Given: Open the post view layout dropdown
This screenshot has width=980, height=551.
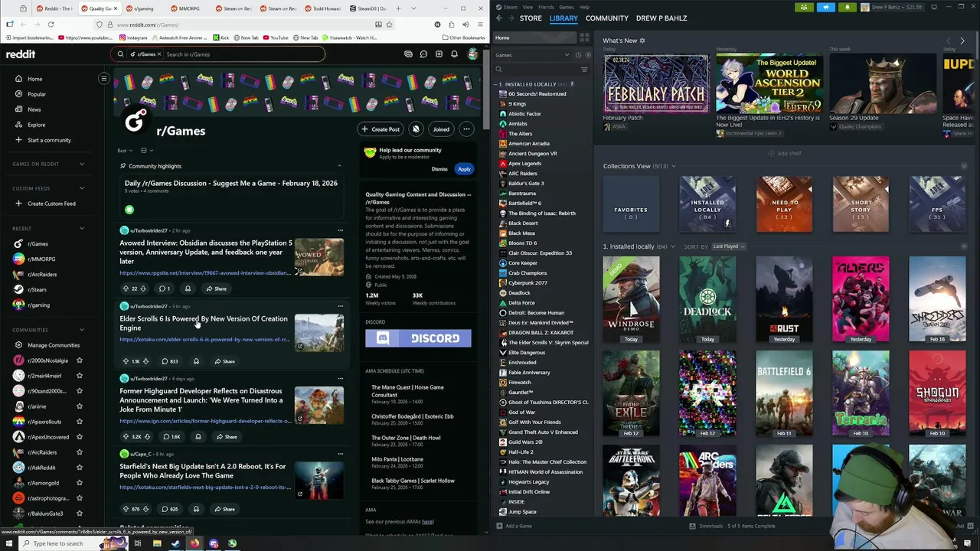Looking at the screenshot, I should (147, 151).
